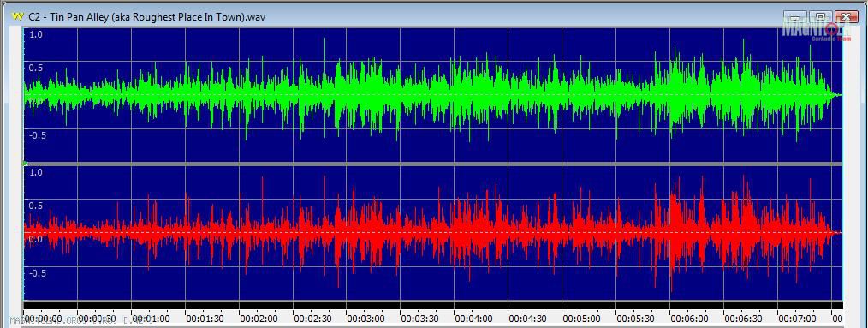
Task: Select the red right channel waveform
Action: 432,233
